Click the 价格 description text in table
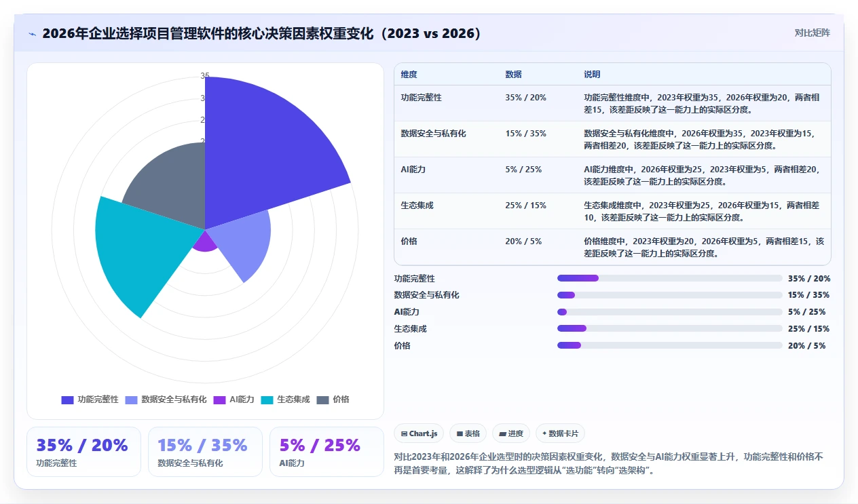 point(703,247)
